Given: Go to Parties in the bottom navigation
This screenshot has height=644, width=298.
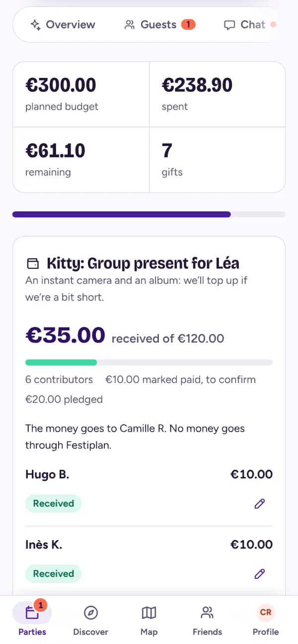Looking at the screenshot, I should (32, 619).
